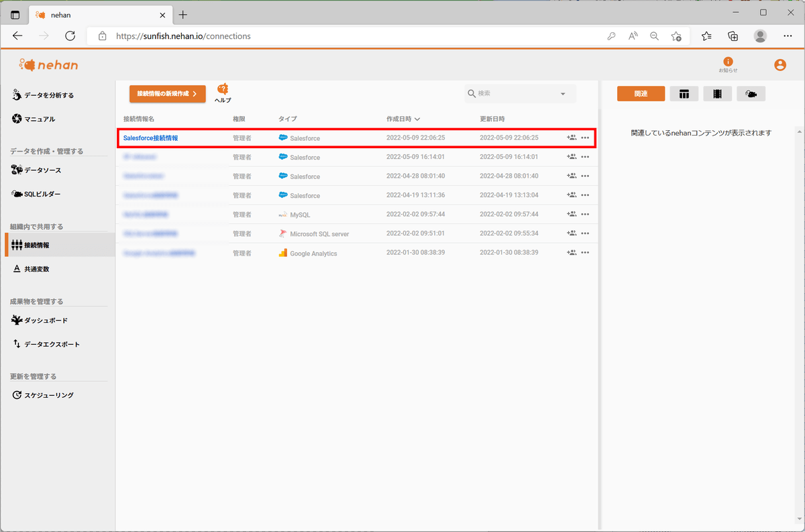
Task: Switch to the film strip icon tab
Action: [x=718, y=94]
